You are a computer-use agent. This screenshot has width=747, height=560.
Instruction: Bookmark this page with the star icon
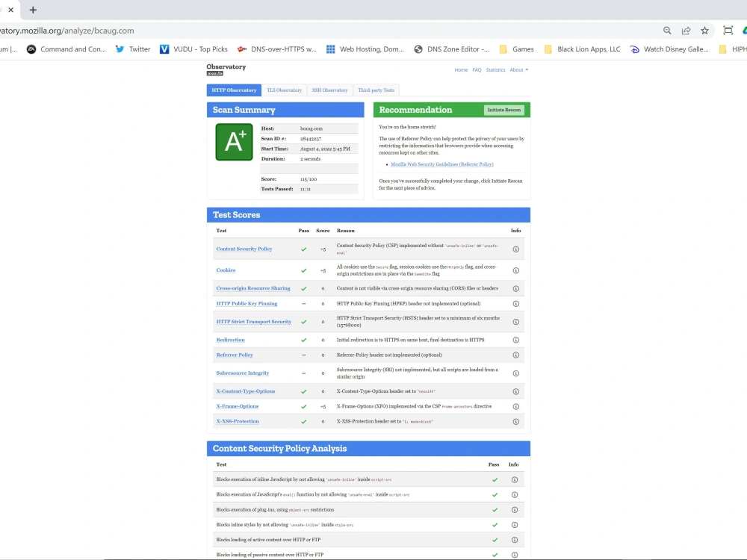click(x=704, y=31)
